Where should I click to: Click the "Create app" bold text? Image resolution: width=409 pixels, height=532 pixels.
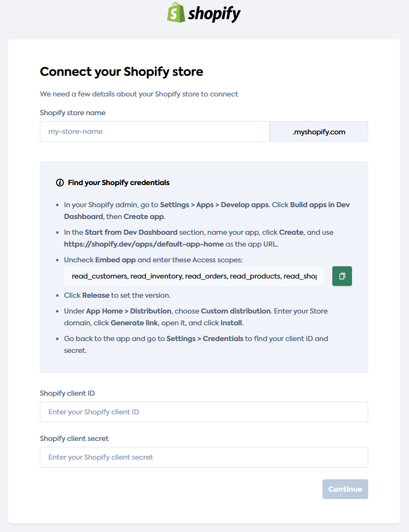tap(144, 216)
